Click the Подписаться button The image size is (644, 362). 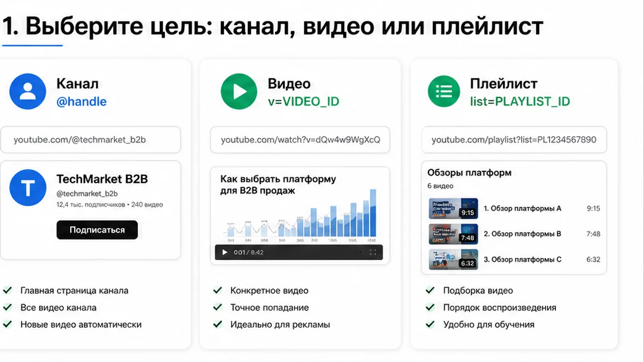click(97, 230)
